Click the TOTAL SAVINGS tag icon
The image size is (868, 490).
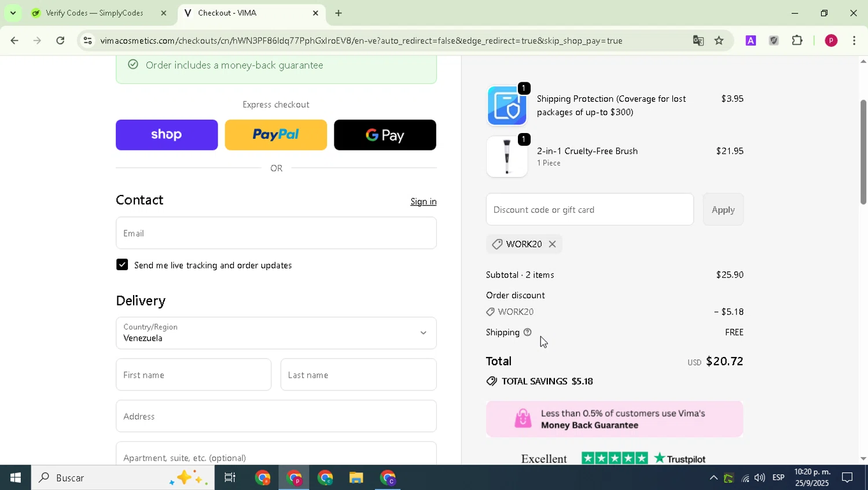click(492, 381)
